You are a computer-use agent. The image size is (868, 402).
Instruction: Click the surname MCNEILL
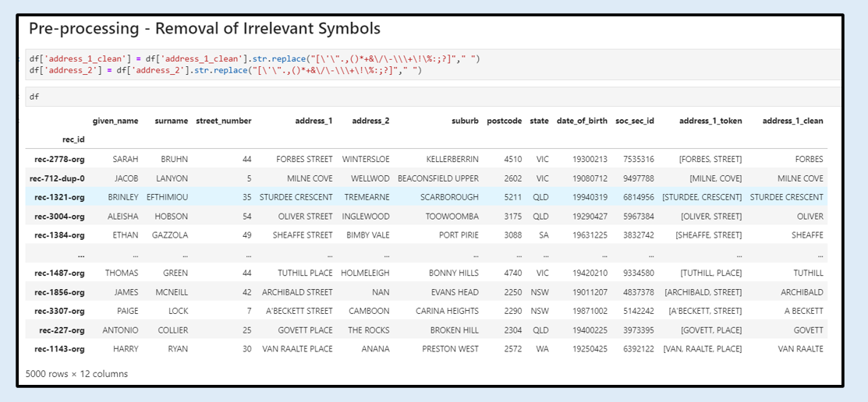(171, 292)
